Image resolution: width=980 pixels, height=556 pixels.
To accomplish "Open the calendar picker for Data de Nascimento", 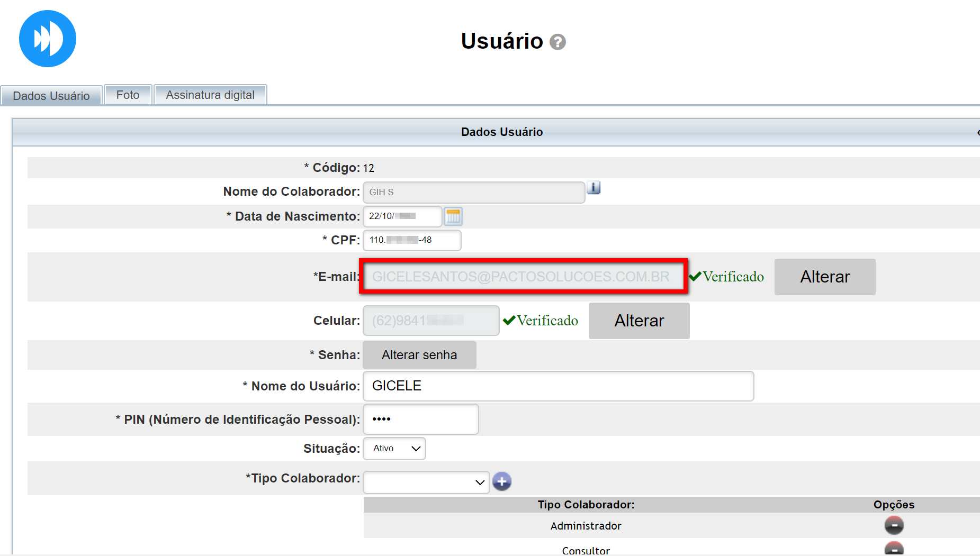I will [453, 216].
